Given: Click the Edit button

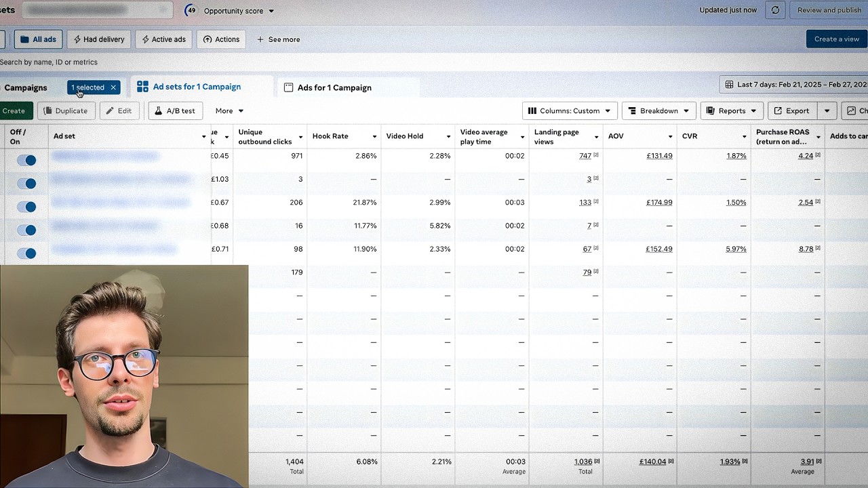Looking at the screenshot, I should point(119,110).
